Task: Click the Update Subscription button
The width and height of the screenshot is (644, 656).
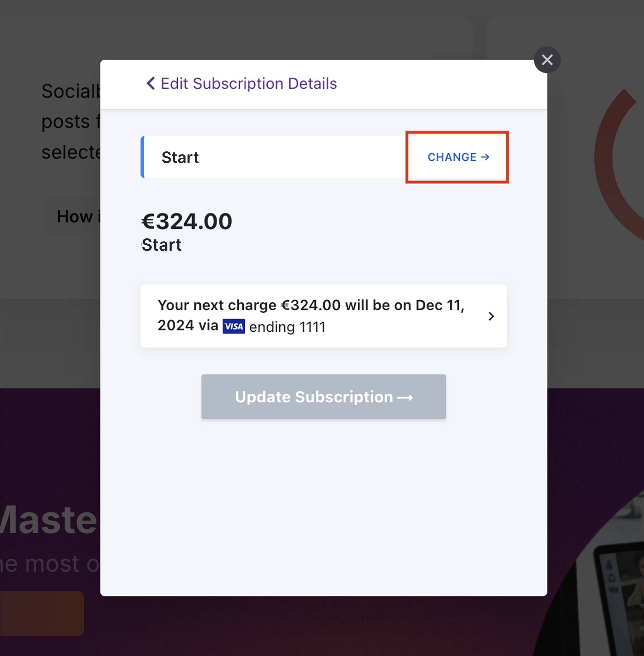Action: pos(323,397)
